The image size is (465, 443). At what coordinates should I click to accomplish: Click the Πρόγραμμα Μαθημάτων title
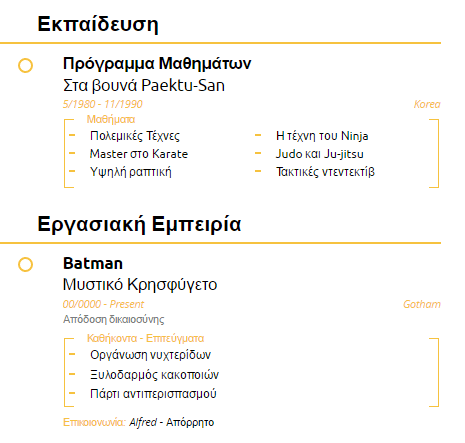pos(157,64)
